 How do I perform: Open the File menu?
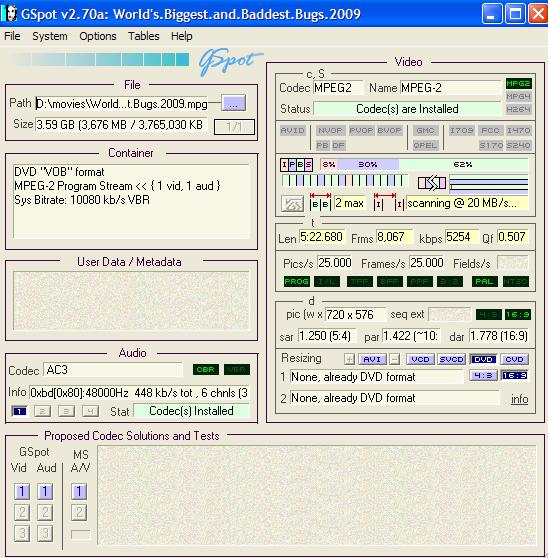coord(12,36)
